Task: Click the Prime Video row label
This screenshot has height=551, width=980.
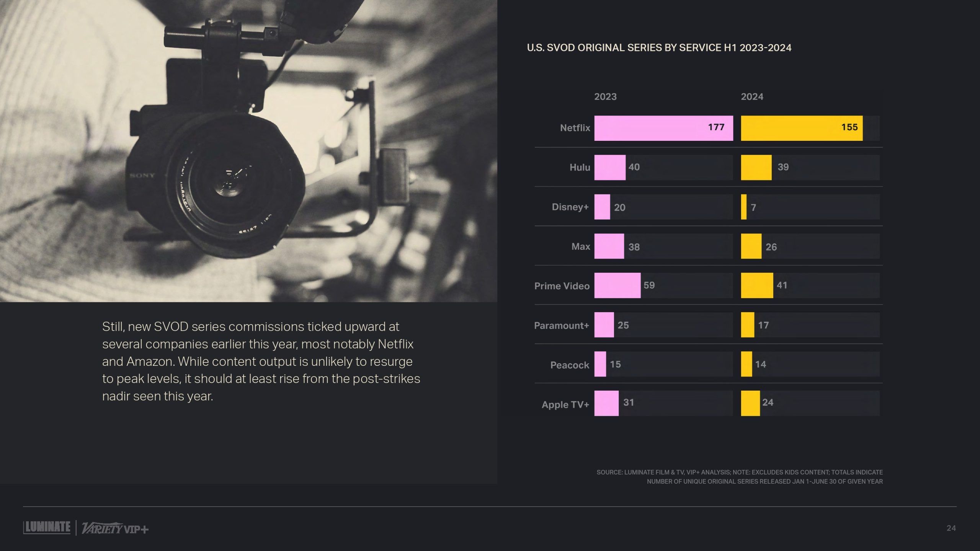Action: (x=562, y=286)
